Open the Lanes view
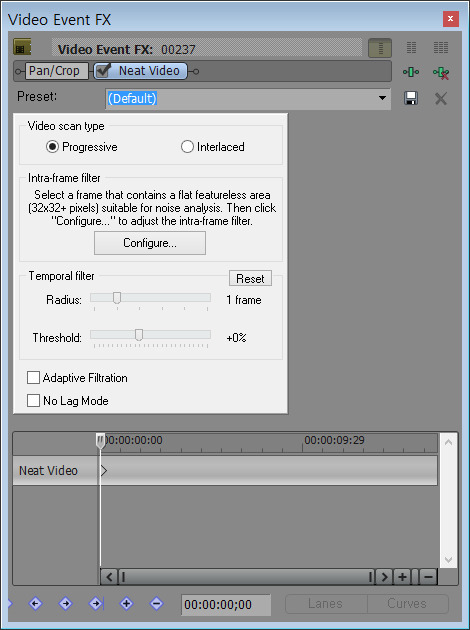Screen dimensions: 470x630 pos(326,603)
